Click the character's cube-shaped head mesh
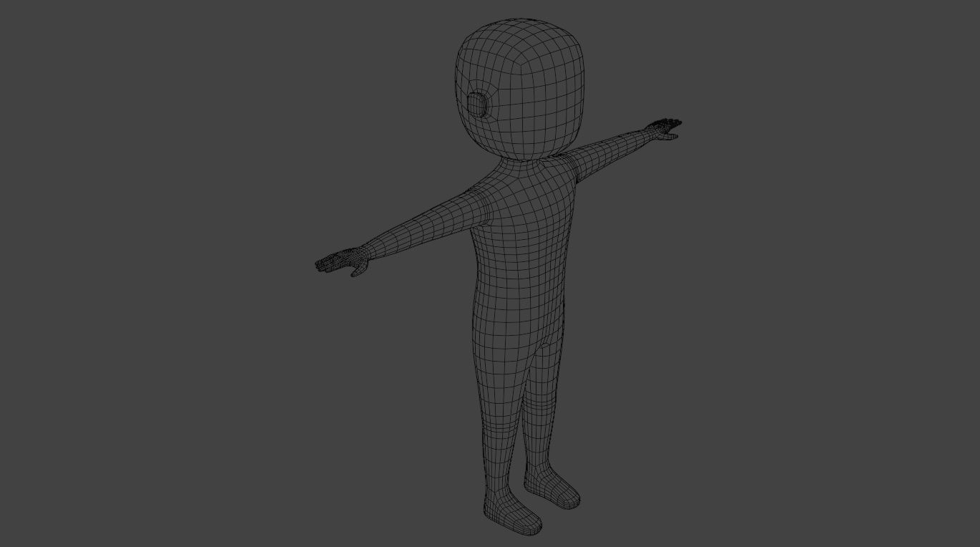 tap(520, 89)
